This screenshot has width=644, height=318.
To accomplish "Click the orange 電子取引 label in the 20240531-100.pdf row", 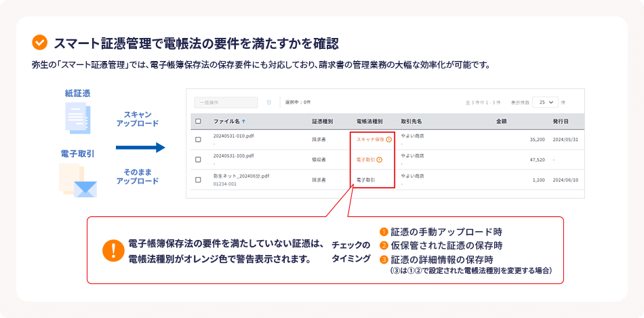I will 365,160.
